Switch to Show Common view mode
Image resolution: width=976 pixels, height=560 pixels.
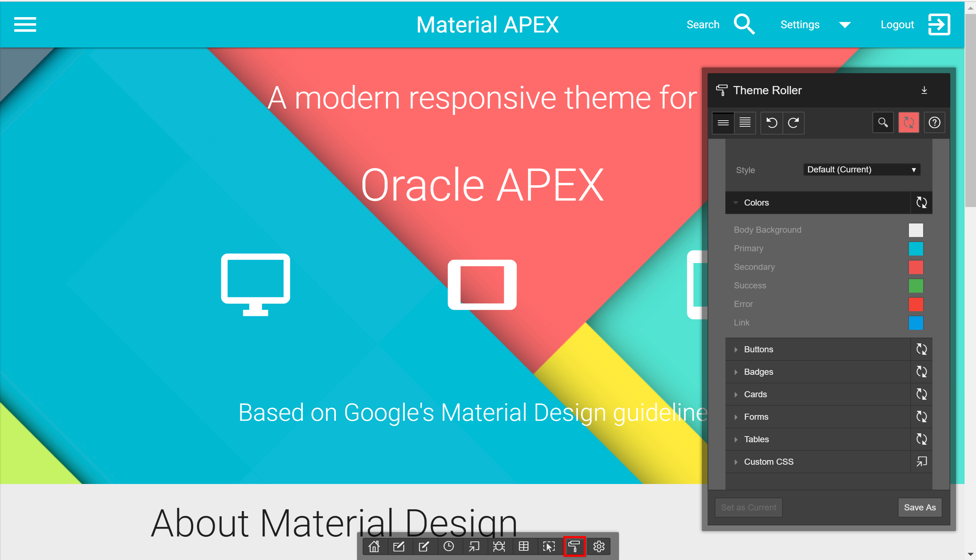point(723,123)
